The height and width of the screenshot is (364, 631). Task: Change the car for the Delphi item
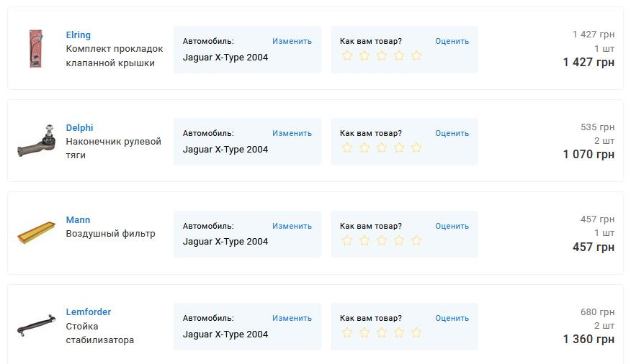292,133
